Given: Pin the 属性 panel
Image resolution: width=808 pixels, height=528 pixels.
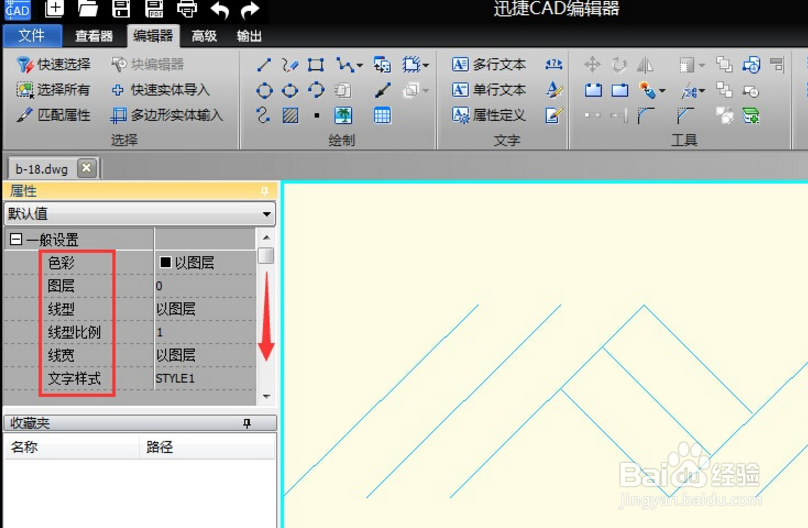Looking at the screenshot, I should point(264,191).
